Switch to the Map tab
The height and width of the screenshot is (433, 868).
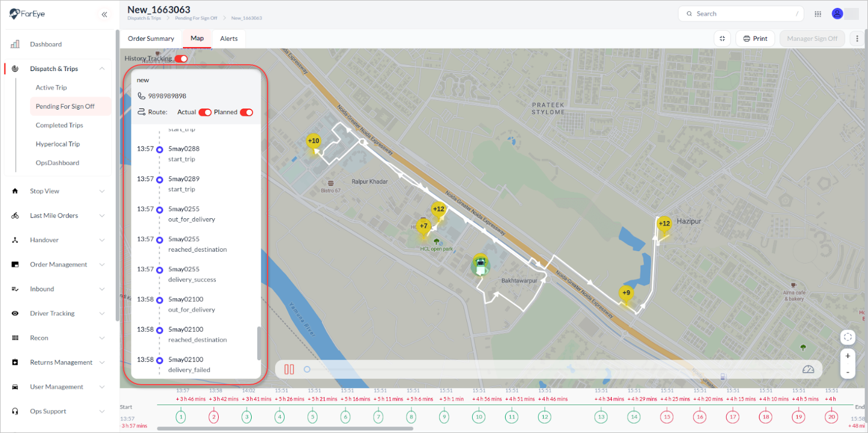pyautogui.click(x=197, y=39)
